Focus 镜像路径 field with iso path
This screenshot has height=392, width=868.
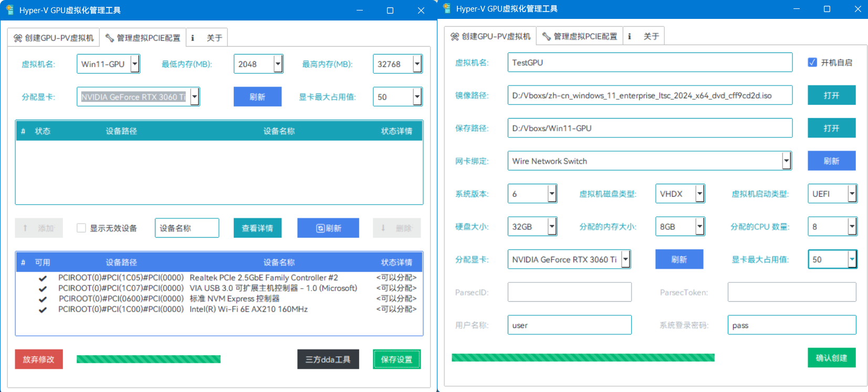point(650,96)
